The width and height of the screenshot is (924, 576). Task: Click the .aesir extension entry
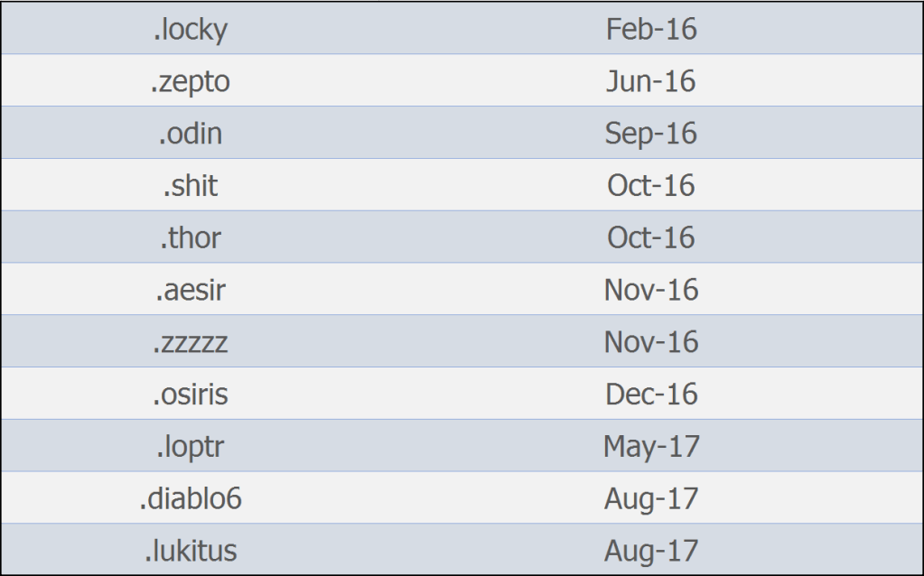(190, 290)
